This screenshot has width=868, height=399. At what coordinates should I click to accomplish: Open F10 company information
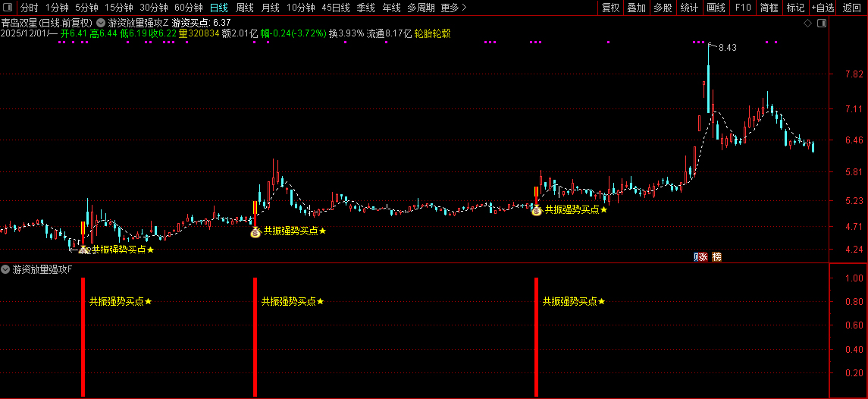click(x=743, y=8)
